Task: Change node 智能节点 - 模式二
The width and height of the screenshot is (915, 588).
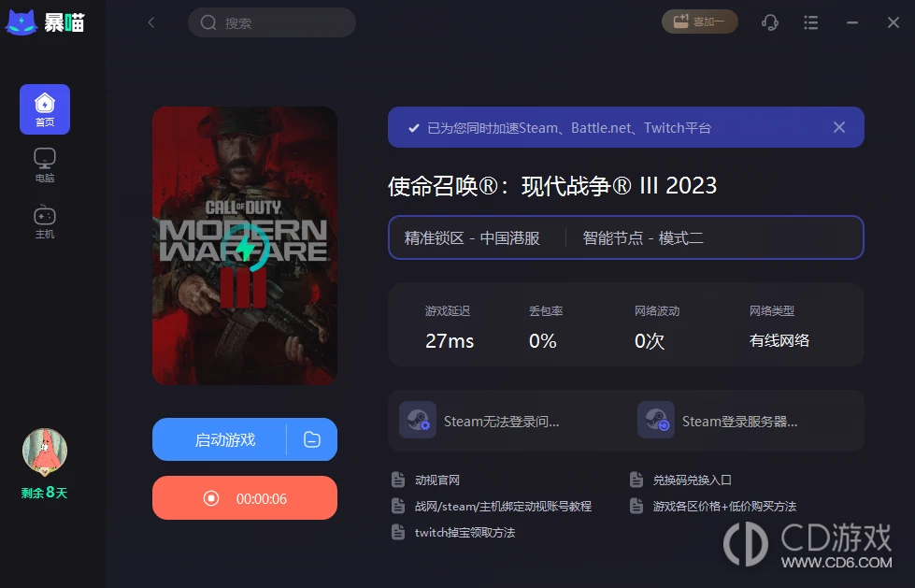Action: tap(642, 238)
